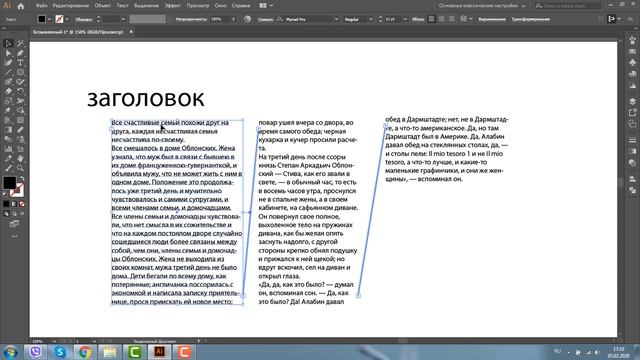
Task: Open the Layers panel icon
Action: coord(632,101)
